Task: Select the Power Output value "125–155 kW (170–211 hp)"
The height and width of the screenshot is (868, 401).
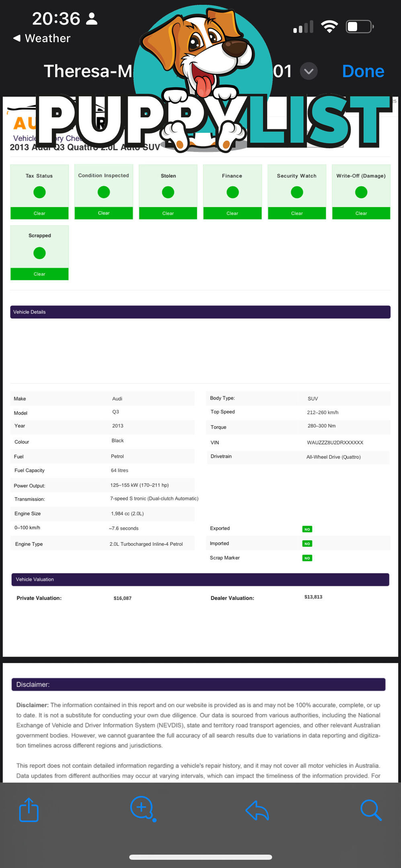Action: pyautogui.click(x=139, y=485)
